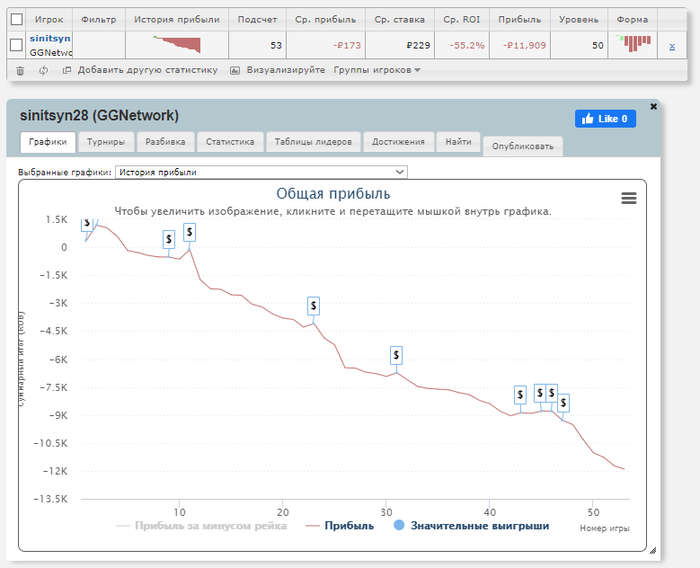Click the profit history sparkline thumbnail
This screenshot has height=568, width=700.
(x=177, y=45)
